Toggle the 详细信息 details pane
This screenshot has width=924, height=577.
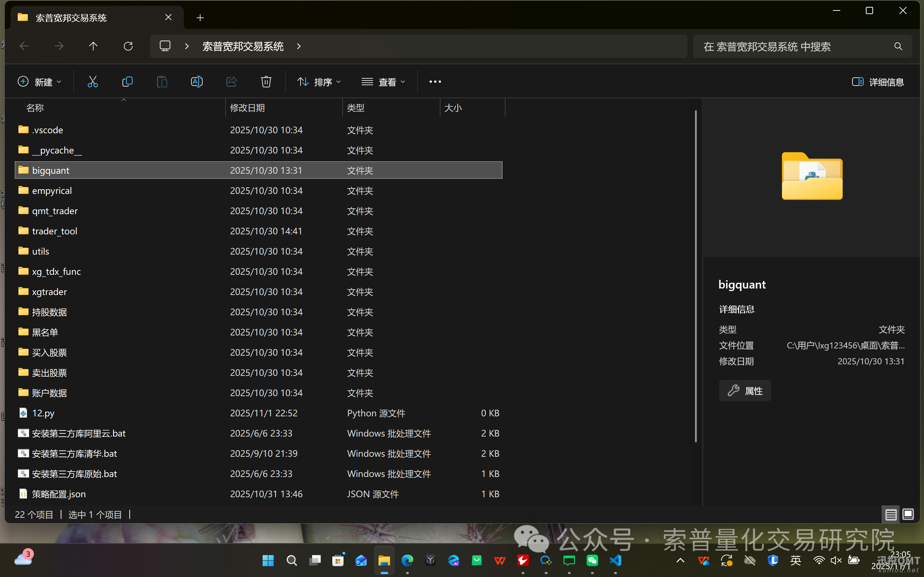(x=878, y=82)
